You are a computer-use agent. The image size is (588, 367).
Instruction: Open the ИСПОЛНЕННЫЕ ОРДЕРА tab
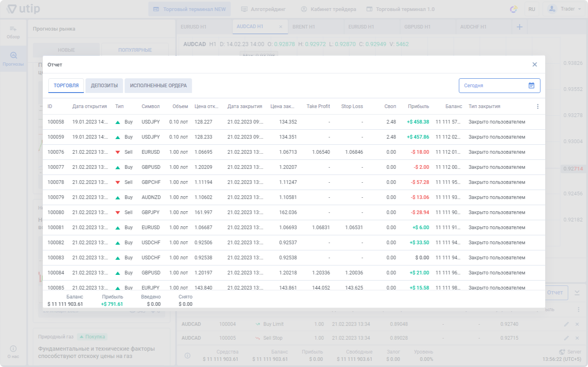coord(158,86)
